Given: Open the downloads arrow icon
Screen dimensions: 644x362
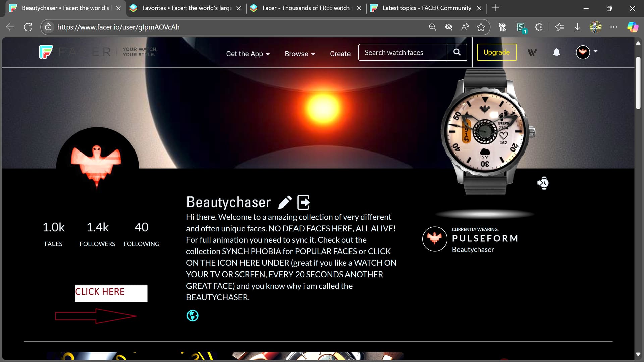Looking at the screenshot, I should tap(578, 27).
